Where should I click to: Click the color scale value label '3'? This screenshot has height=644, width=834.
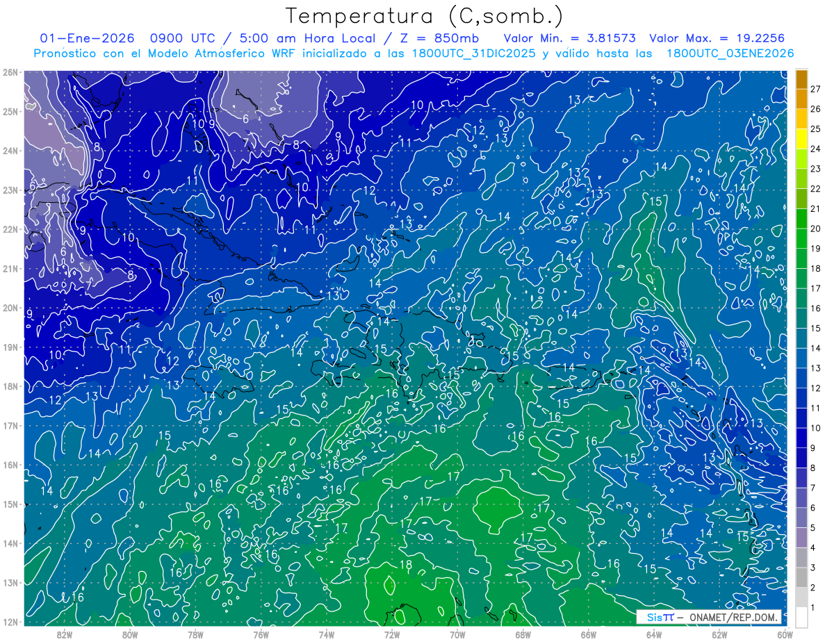[x=812, y=568]
